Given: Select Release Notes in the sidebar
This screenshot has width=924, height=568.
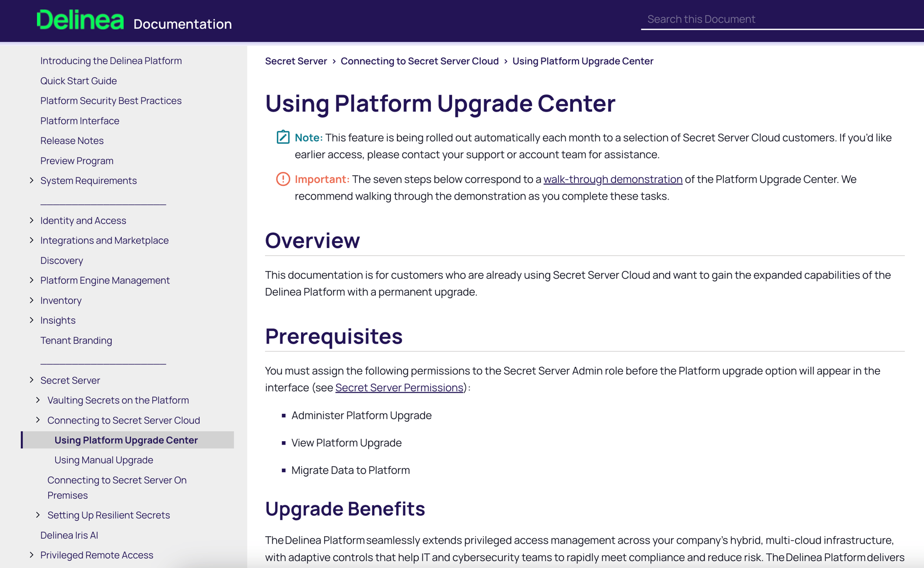Looking at the screenshot, I should 72,140.
